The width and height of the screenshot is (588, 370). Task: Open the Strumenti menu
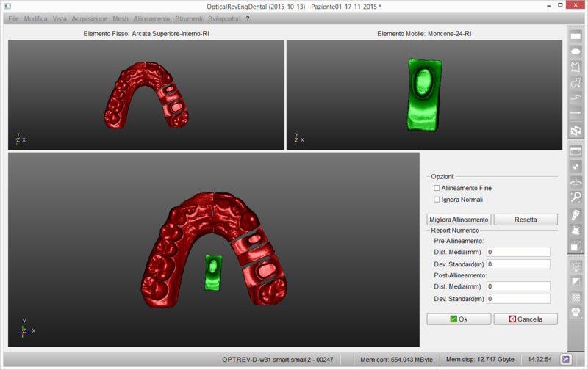click(189, 18)
